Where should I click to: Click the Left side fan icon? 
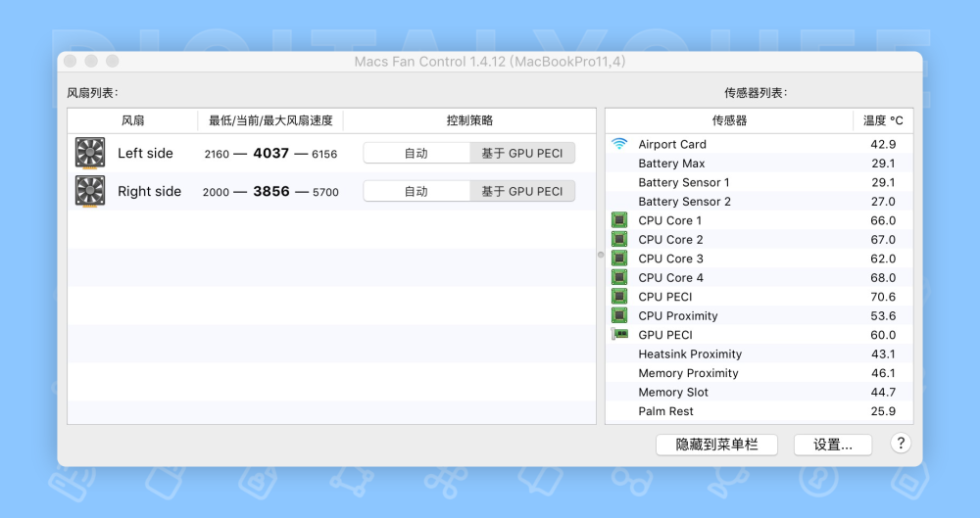point(90,153)
